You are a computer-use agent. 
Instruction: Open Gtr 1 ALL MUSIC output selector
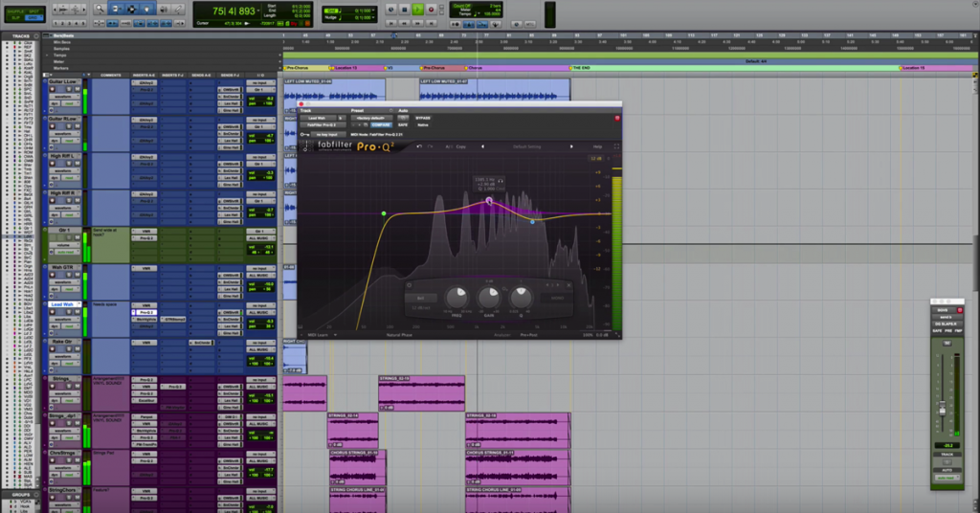tap(259, 238)
